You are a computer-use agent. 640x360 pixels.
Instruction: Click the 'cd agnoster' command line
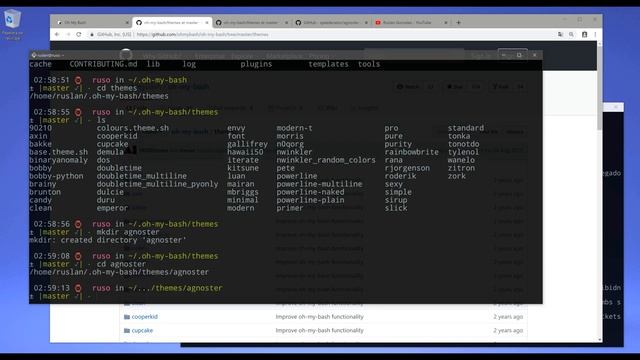(121, 264)
